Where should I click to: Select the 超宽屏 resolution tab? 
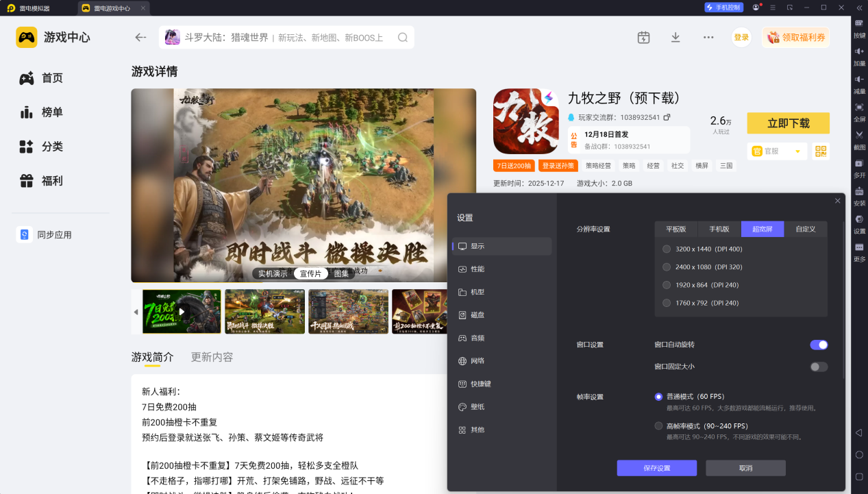click(x=762, y=230)
